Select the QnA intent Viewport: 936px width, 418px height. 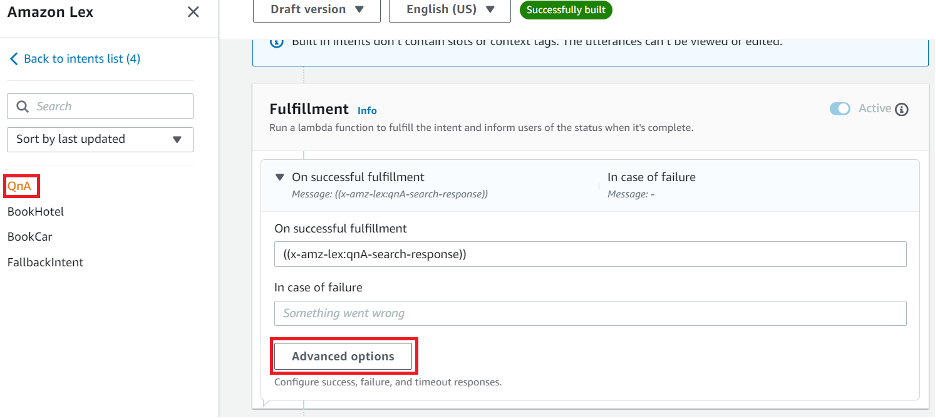pos(20,186)
